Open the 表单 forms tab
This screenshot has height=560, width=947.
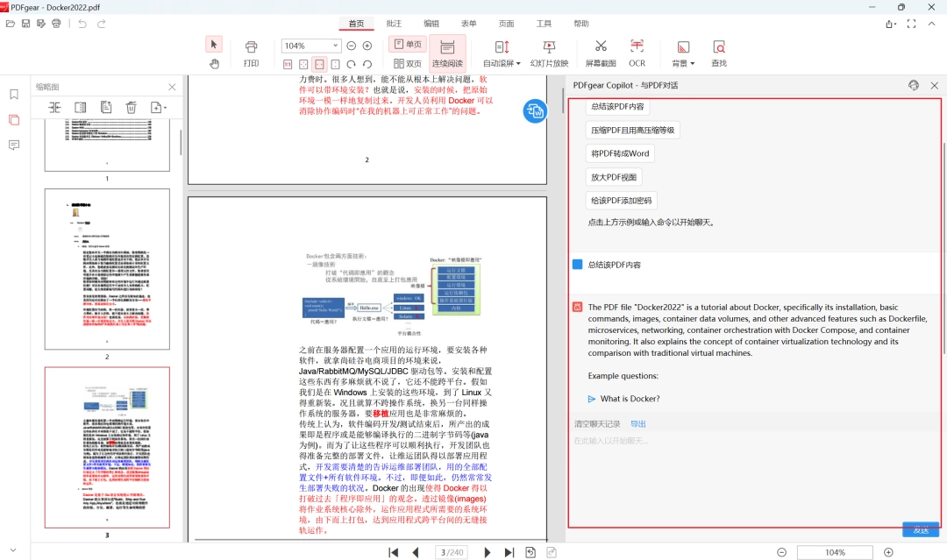click(468, 24)
